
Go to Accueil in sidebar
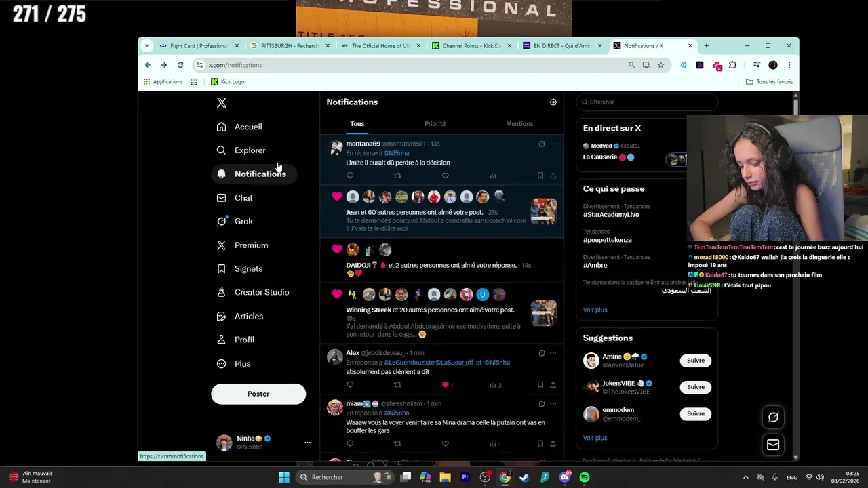240,127
